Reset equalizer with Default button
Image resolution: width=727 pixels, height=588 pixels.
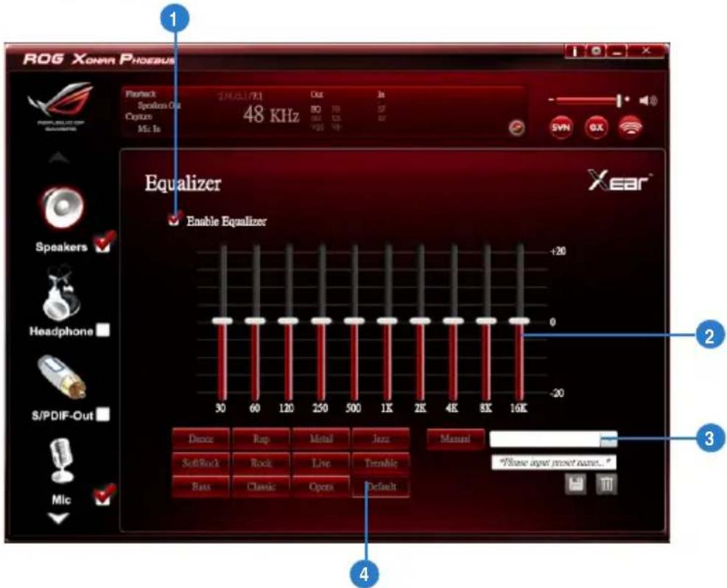(381, 487)
